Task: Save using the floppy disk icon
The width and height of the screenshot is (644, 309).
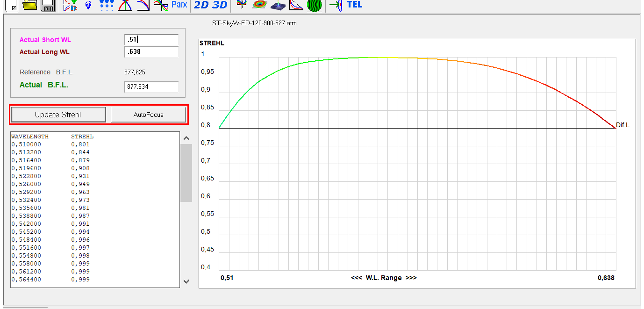Action: (48, 5)
